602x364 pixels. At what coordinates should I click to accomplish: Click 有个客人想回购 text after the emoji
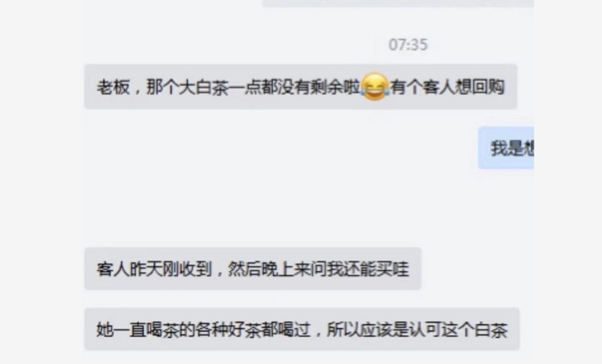[447, 87]
